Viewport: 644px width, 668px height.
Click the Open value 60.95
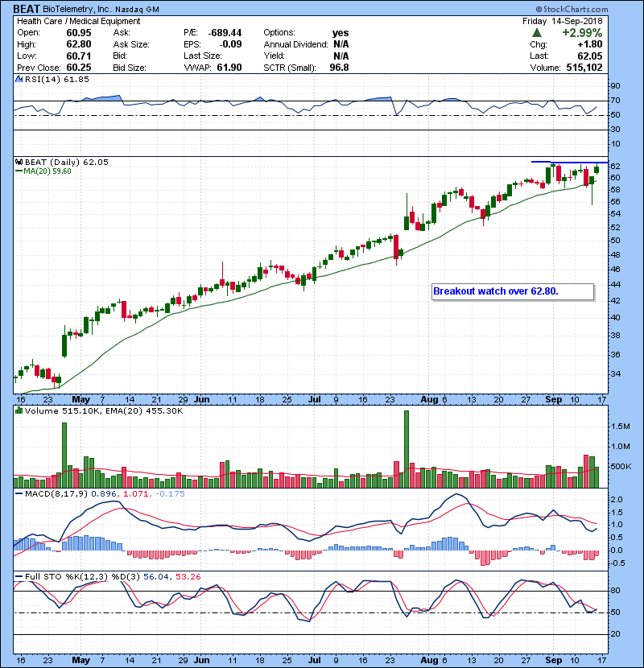[x=78, y=33]
